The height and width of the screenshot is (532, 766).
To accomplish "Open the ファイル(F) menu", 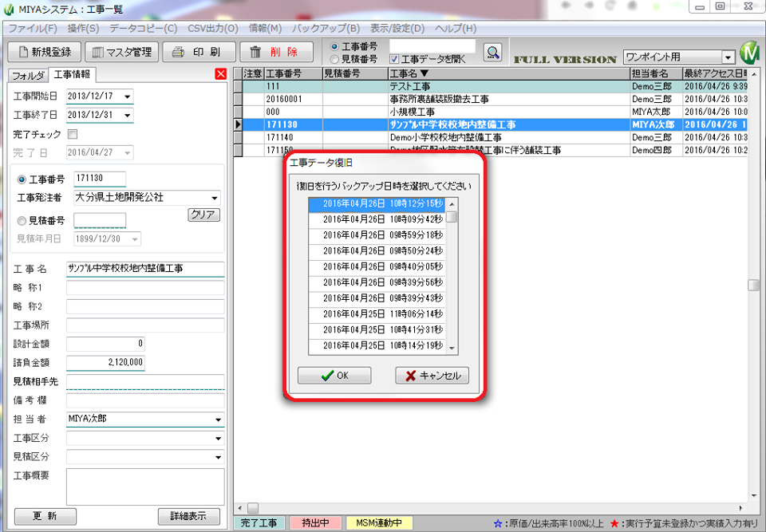I will [33, 29].
